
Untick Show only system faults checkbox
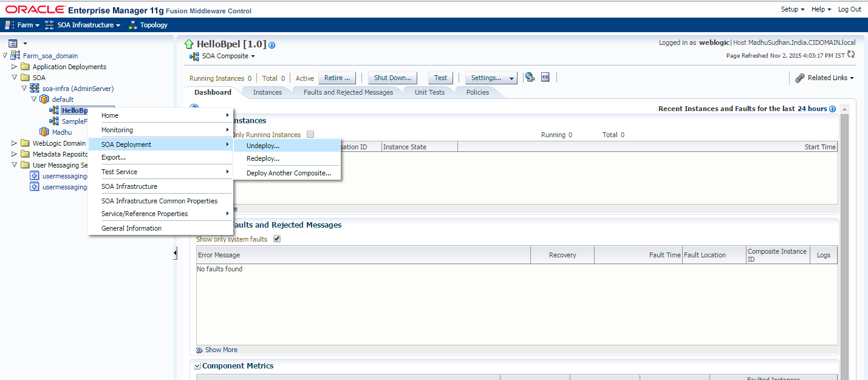point(277,239)
